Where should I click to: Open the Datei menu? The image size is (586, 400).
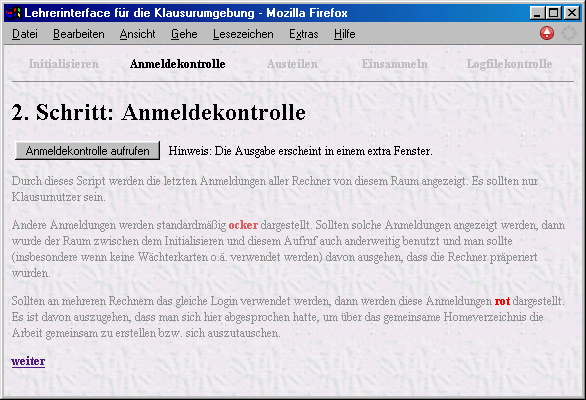point(25,34)
